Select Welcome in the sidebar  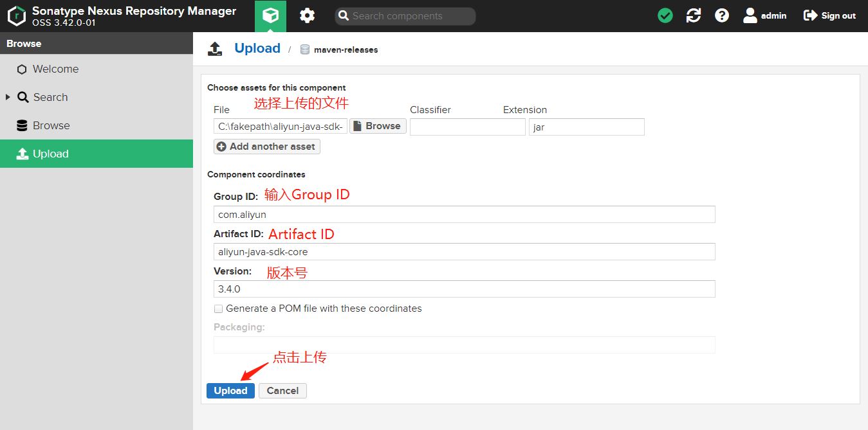click(97, 69)
